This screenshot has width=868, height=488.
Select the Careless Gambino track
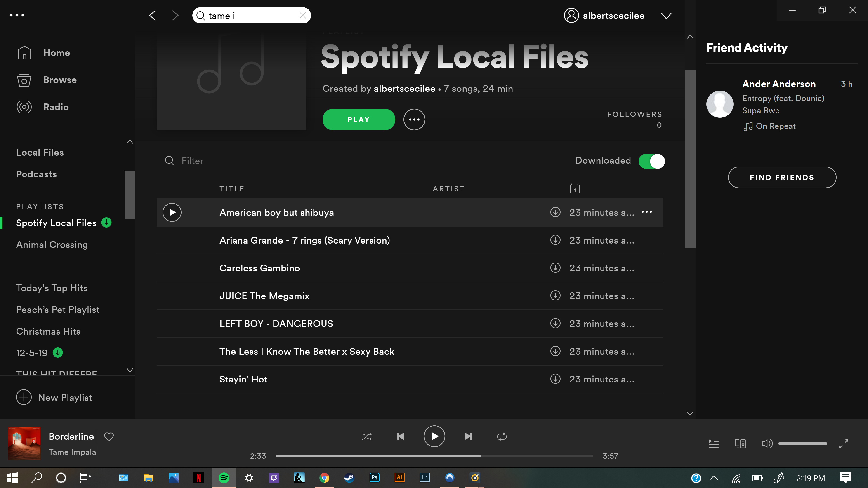(410, 268)
